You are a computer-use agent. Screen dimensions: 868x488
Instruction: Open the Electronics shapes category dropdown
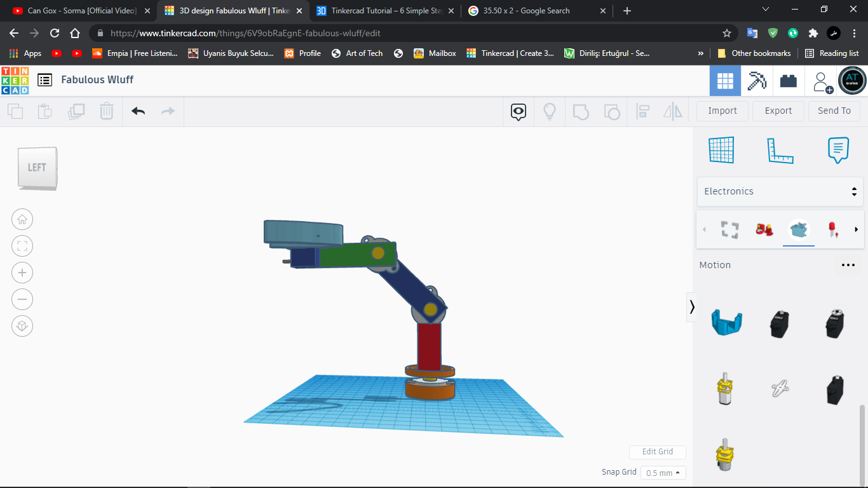point(780,191)
